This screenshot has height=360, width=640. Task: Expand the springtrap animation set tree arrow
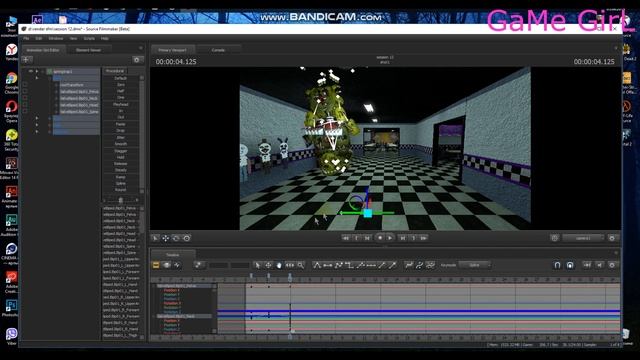tap(37, 71)
